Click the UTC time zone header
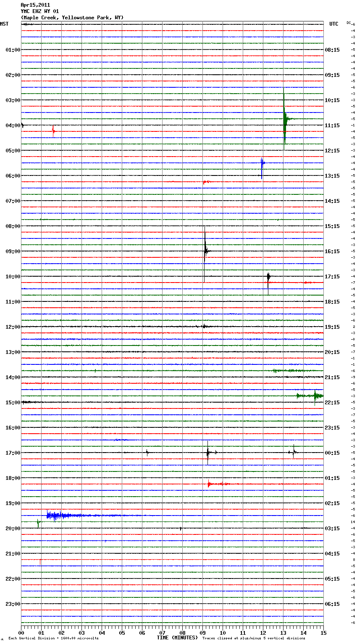This screenshot has width=357, height=644. 334,24
